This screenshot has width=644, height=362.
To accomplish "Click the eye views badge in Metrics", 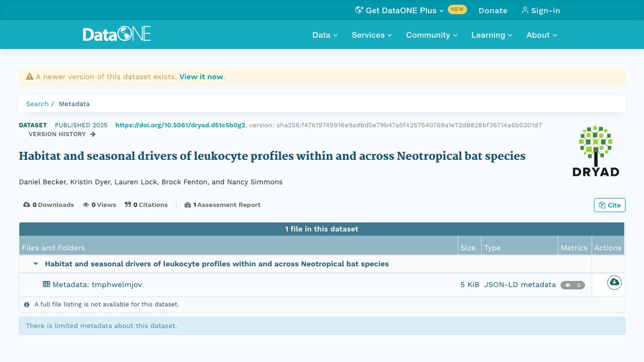I will (573, 285).
